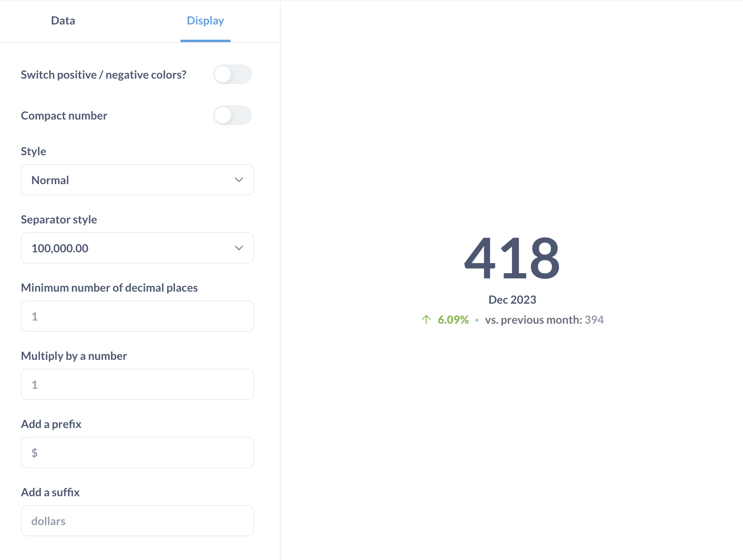
Task: Click the vs. previous month: 394 text
Action: point(544,320)
